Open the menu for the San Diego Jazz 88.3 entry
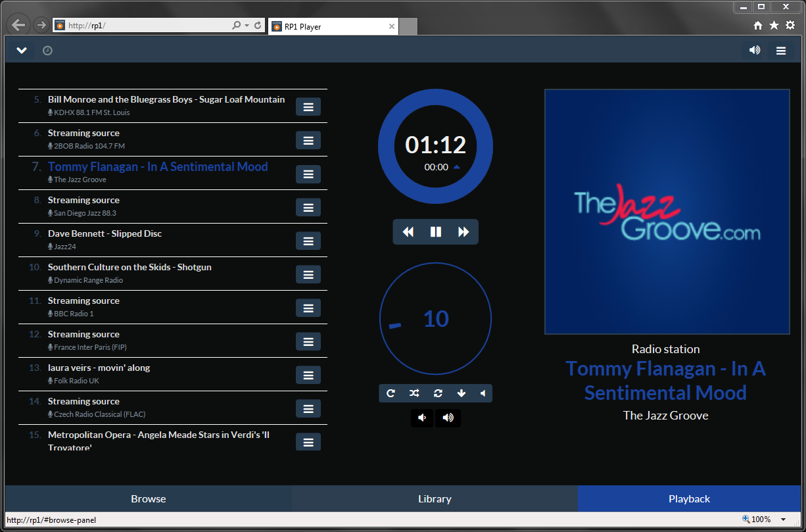The height and width of the screenshot is (532, 806). coord(308,207)
